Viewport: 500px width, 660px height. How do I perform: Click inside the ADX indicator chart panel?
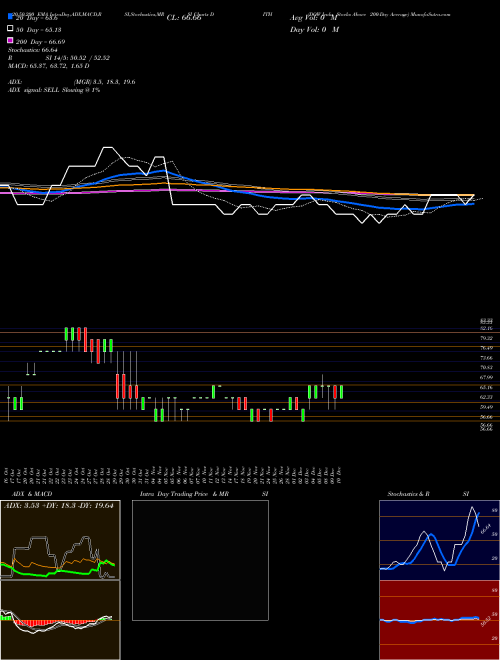point(60,540)
